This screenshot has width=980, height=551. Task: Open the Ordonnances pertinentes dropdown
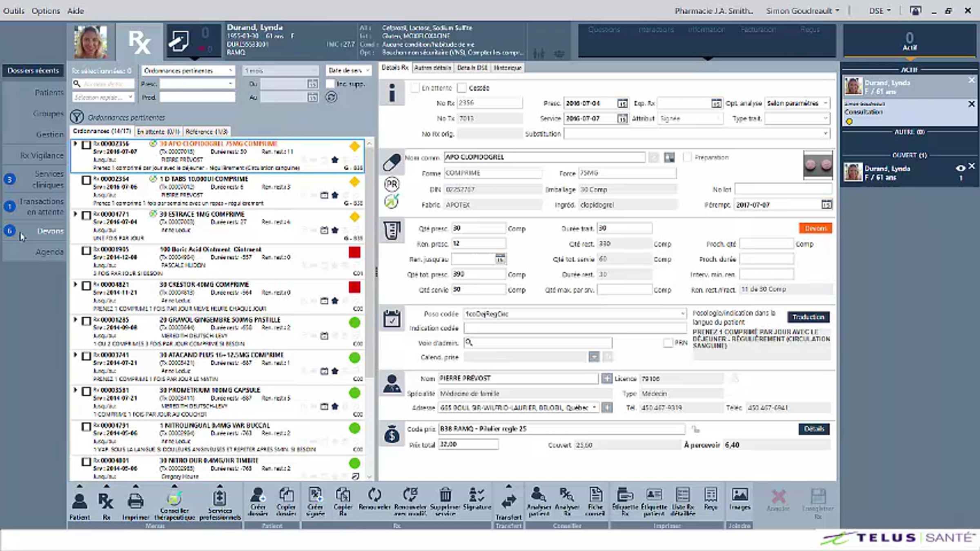(188, 71)
